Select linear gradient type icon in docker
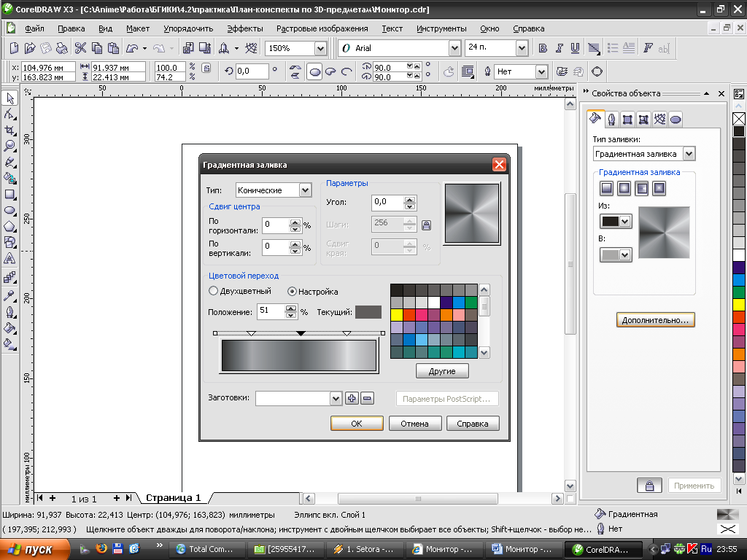 tap(606, 189)
